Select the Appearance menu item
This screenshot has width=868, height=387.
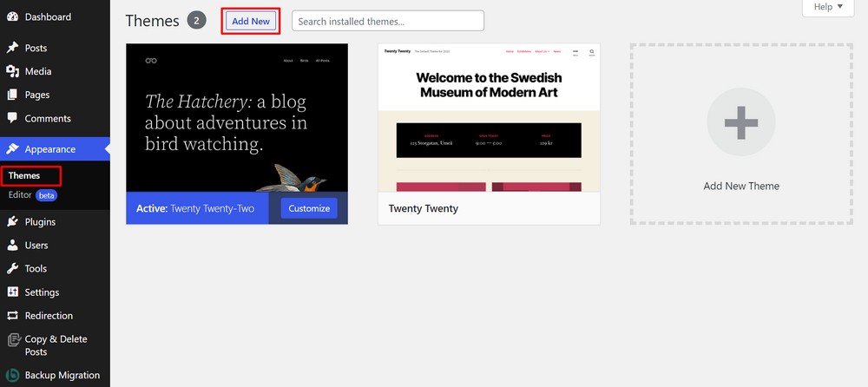55,149
